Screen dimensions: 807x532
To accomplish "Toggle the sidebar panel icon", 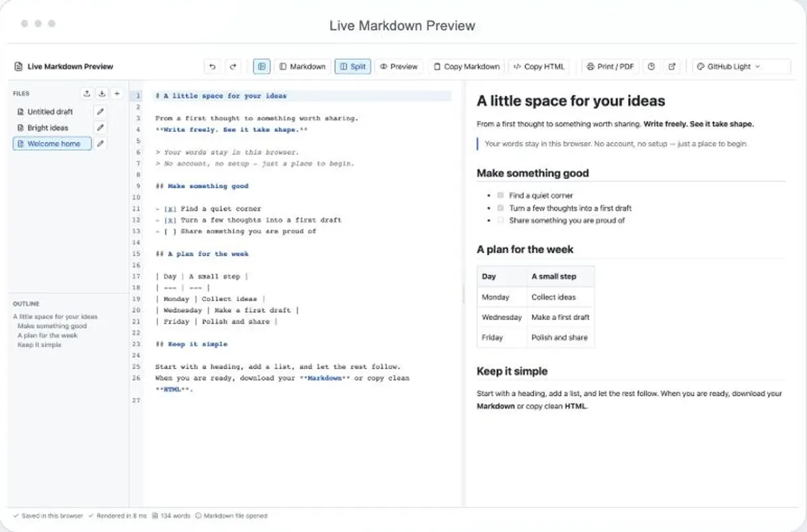I will pyautogui.click(x=262, y=67).
